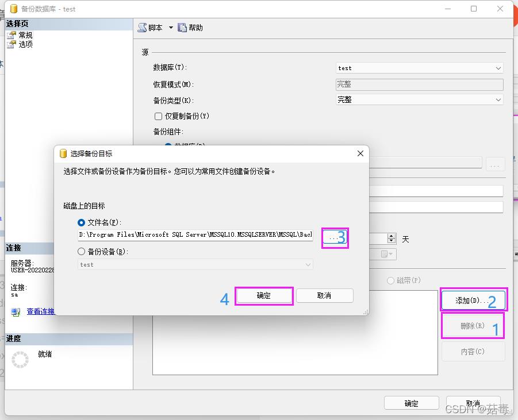
Task: Select the 文件名 radio button
Action: tap(81, 222)
